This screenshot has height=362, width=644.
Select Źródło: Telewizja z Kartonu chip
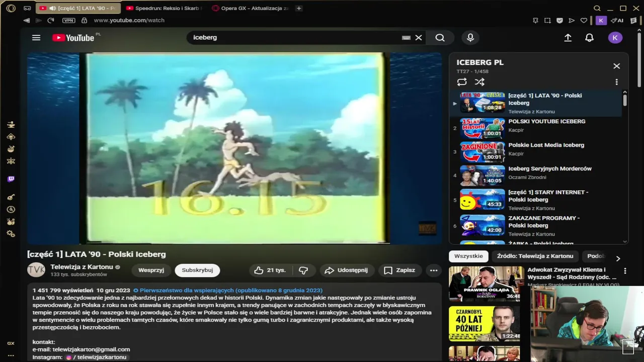[535, 256]
